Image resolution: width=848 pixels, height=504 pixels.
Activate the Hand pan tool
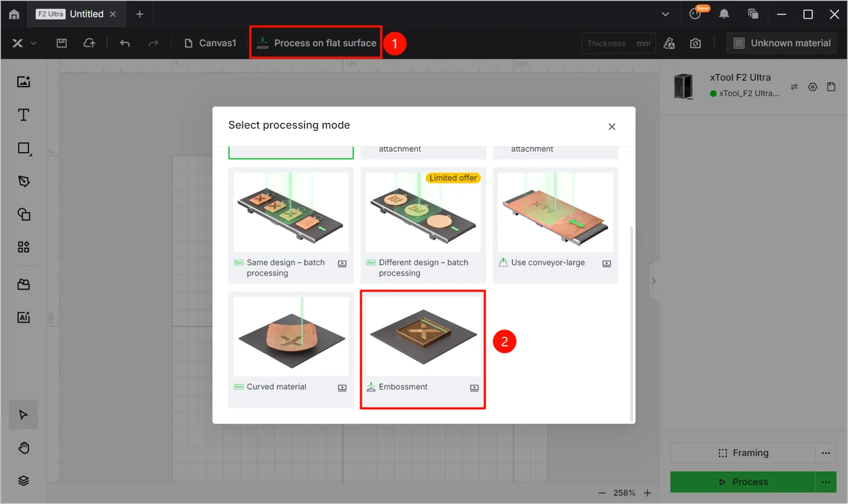[24, 448]
